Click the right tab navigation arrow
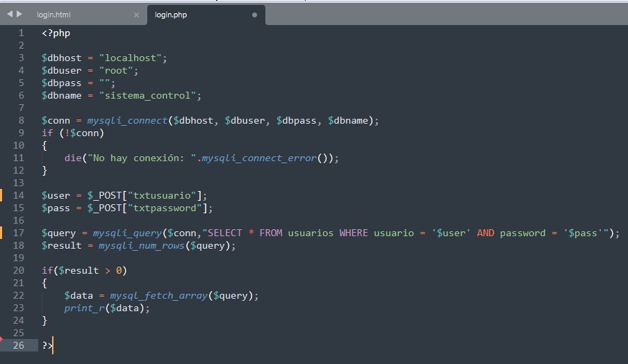Viewport: 628px width, 364px height. (x=19, y=15)
